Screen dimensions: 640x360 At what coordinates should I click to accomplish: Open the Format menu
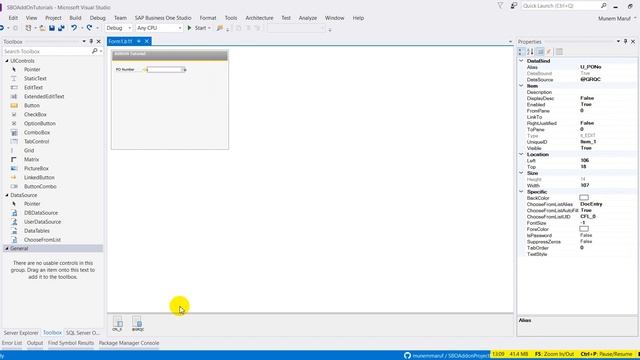[x=208, y=18]
